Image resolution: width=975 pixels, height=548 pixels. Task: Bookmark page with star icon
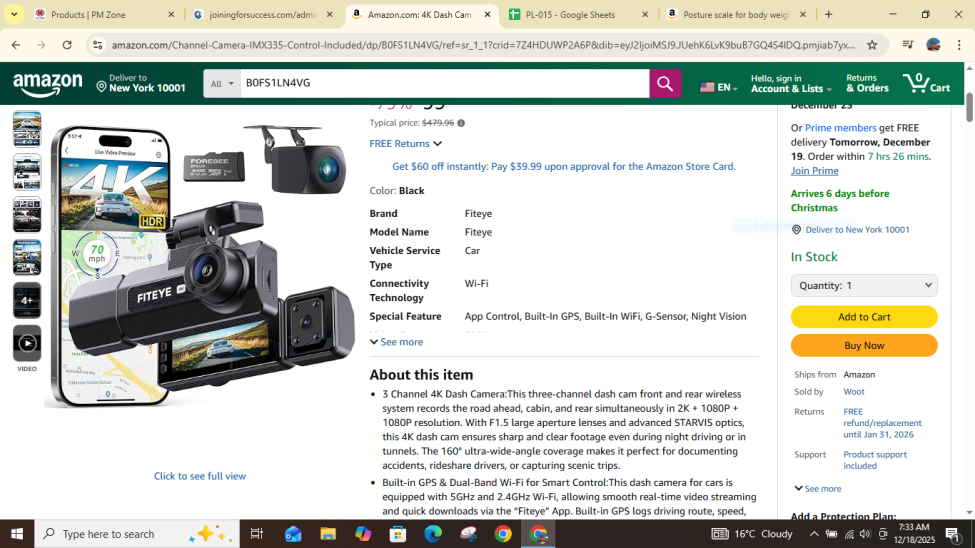[872, 45]
